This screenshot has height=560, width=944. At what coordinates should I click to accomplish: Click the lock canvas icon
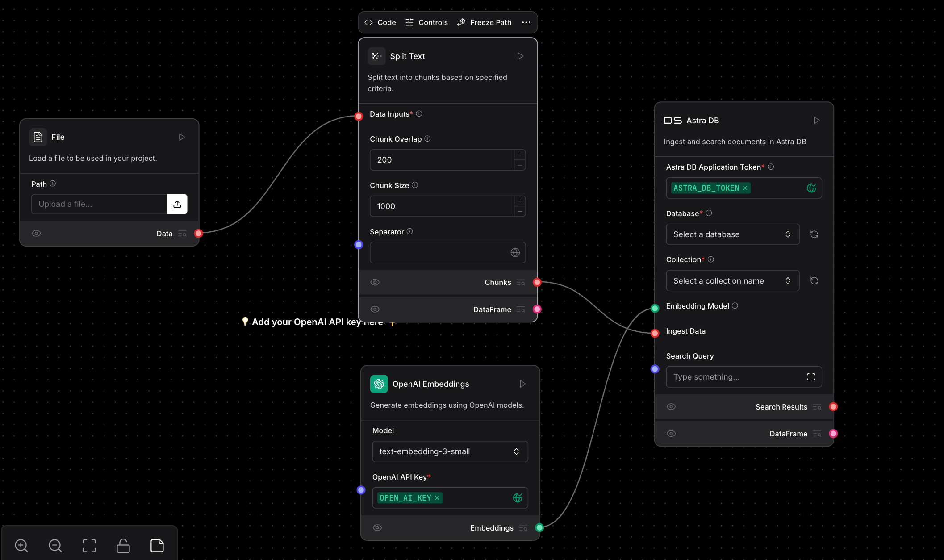click(123, 545)
